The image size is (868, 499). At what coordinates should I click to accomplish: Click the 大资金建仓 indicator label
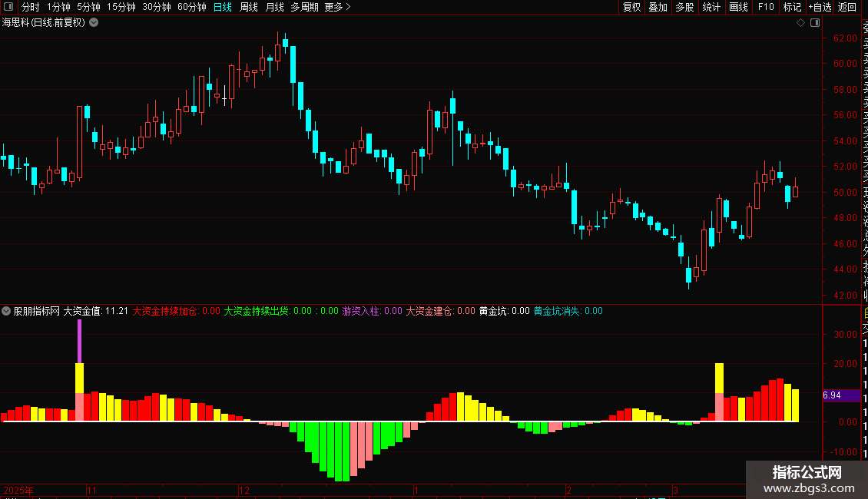coord(440,311)
